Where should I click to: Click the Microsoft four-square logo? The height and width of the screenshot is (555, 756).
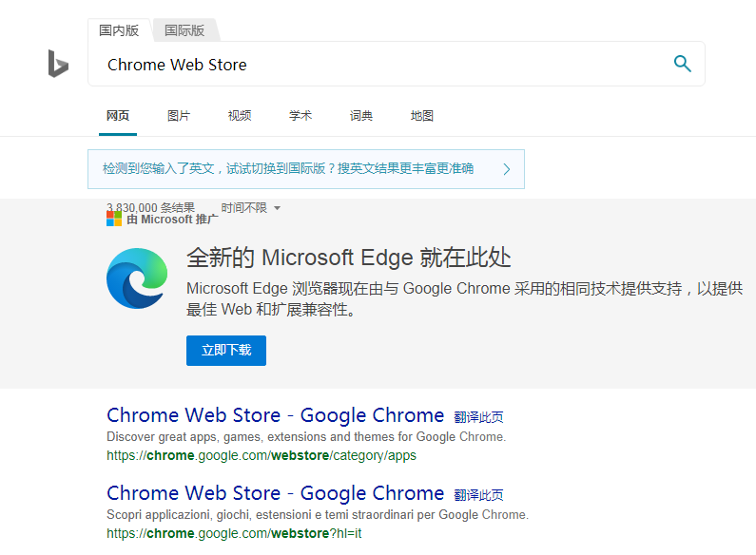[114, 219]
